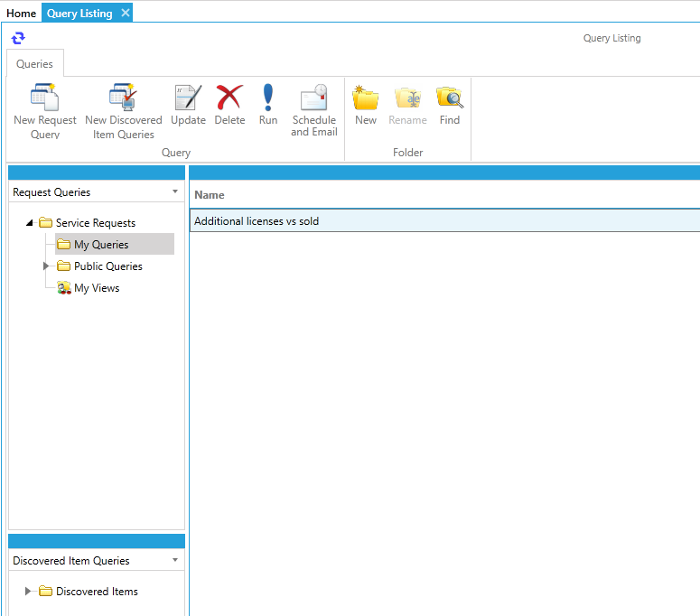Sort by the Name column header

[210, 195]
